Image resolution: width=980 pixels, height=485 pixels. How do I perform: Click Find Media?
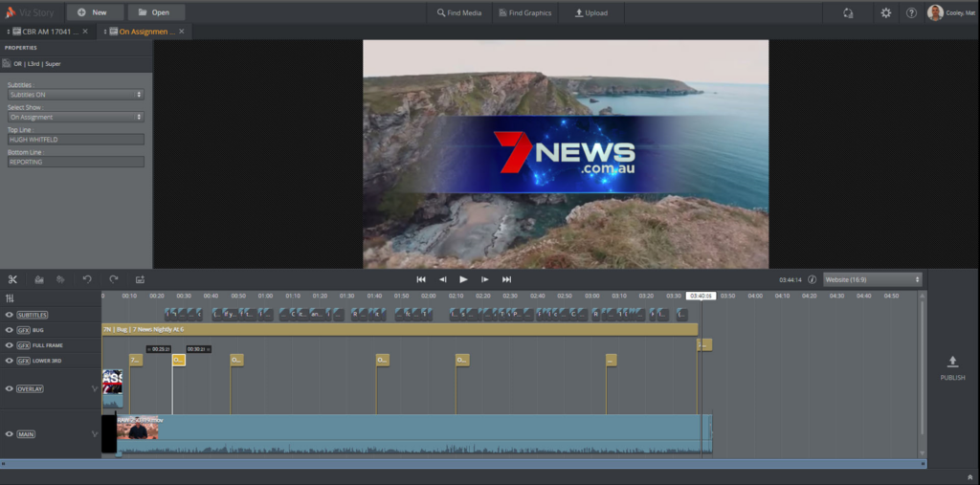pos(459,12)
